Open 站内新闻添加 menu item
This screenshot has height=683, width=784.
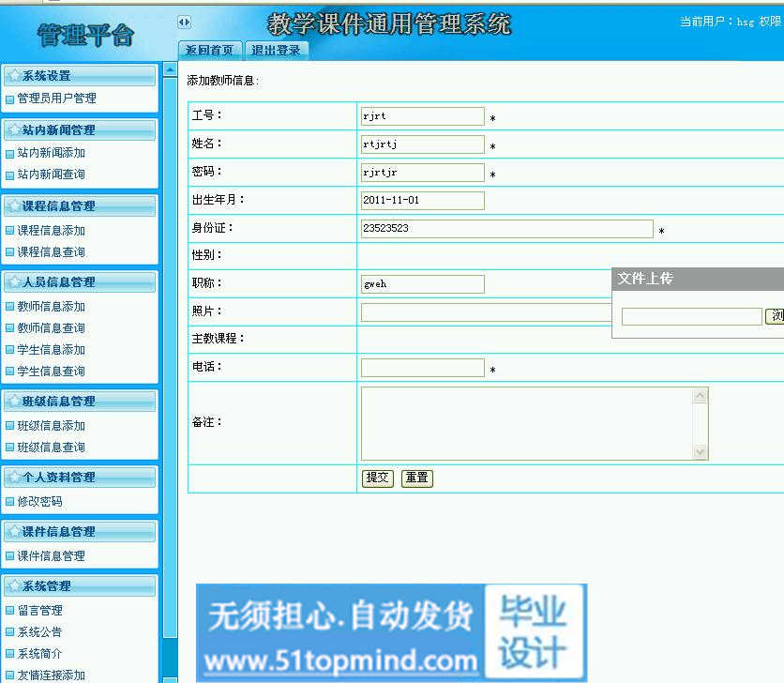[x=52, y=153]
